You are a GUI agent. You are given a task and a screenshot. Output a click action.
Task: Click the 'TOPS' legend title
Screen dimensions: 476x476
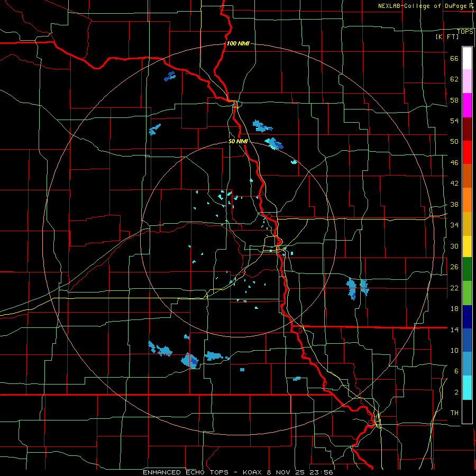coord(465,32)
